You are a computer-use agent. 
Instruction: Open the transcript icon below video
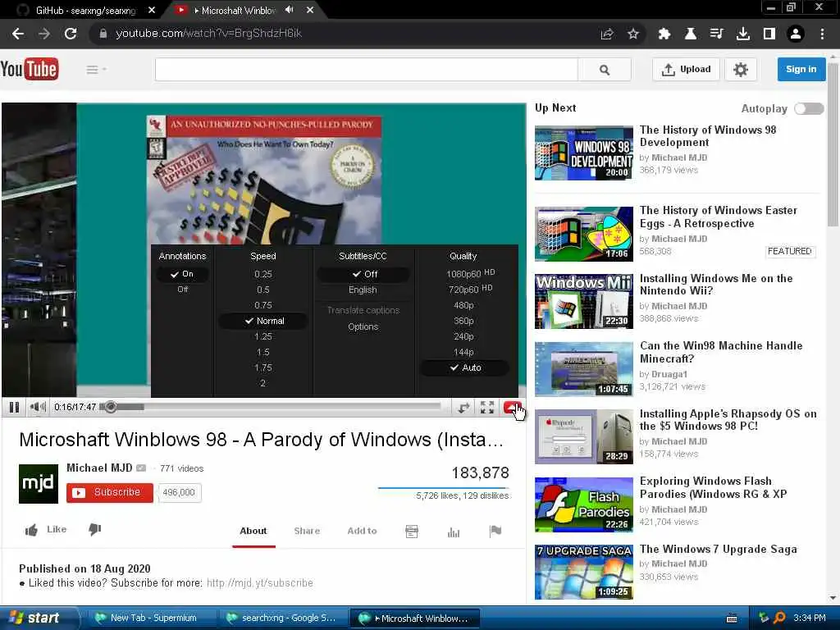(x=412, y=532)
